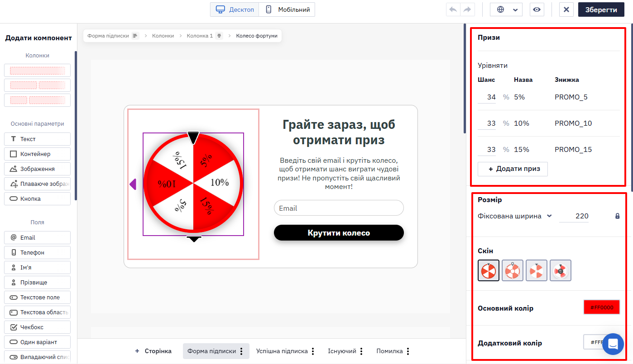This screenshot has width=633, height=364.
Task: Add a Текст component
Action: (x=38, y=139)
